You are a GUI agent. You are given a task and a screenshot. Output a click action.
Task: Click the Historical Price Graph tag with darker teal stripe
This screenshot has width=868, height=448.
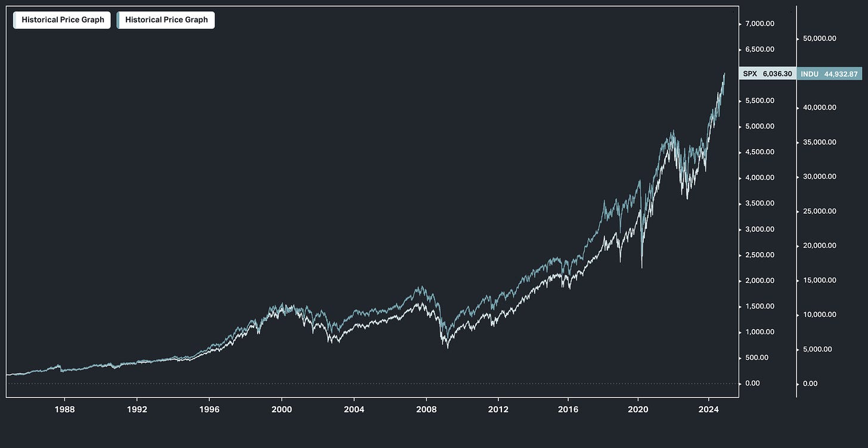click(x=166, y=20)
